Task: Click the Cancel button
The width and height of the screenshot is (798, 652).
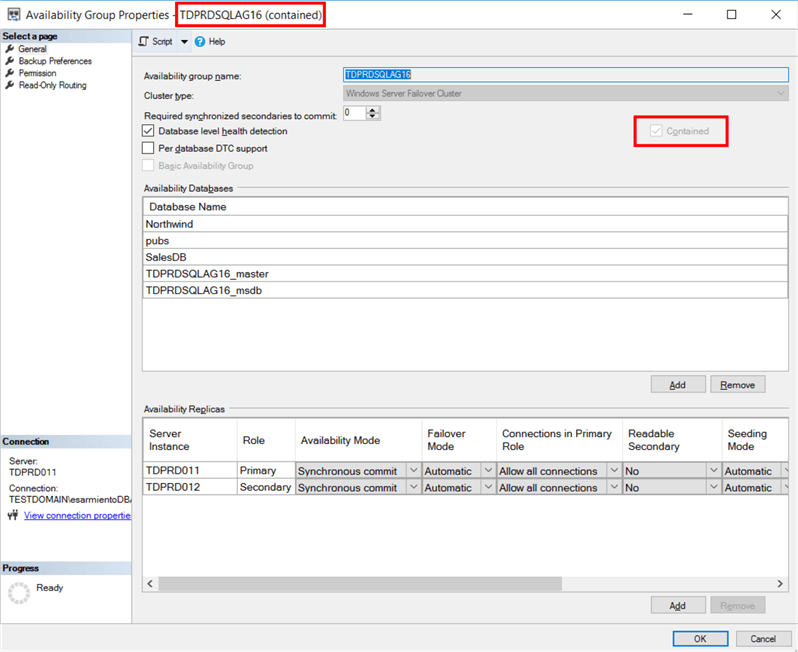Action: click(763, 639)
